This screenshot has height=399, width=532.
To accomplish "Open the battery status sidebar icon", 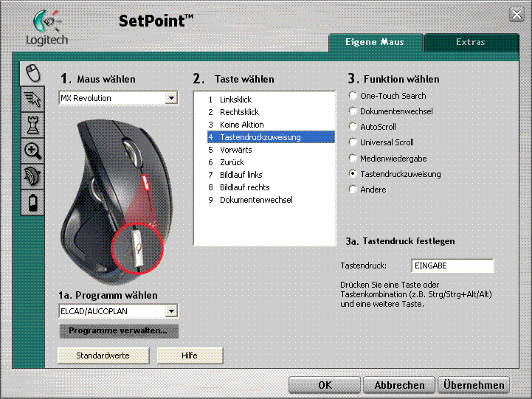I will (32, 202).
